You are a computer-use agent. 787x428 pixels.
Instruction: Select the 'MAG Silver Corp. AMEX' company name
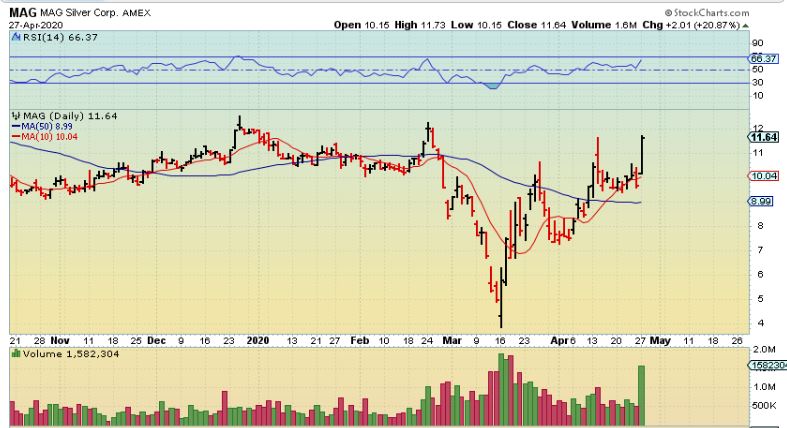tap(95, 13)
